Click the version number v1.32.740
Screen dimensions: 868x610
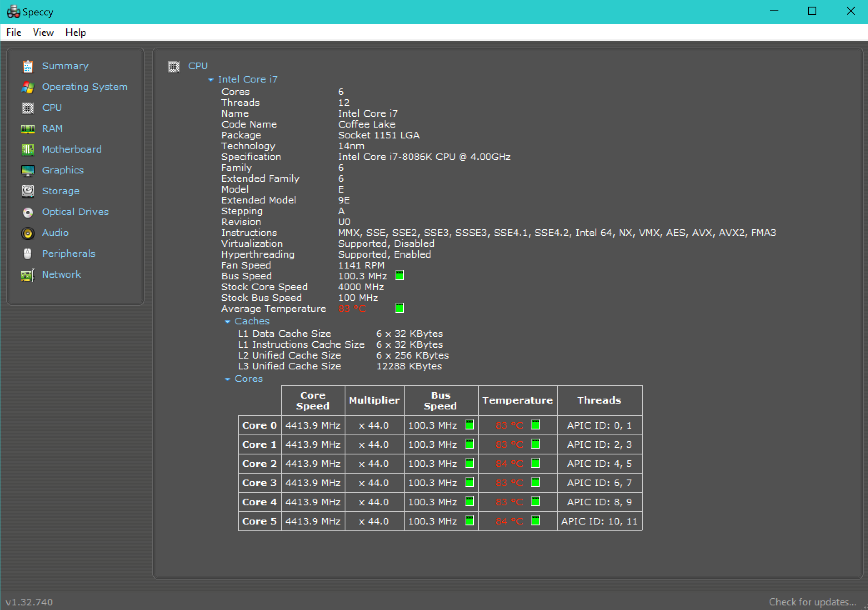point(29,602)
